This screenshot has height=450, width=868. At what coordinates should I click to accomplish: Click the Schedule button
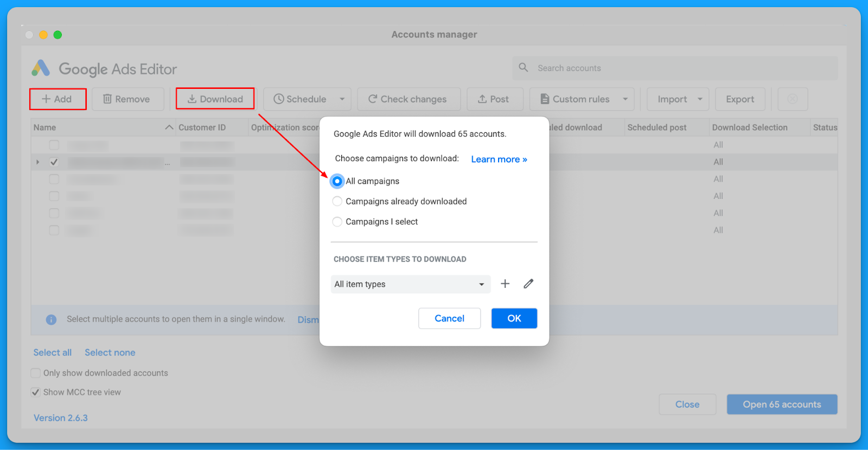300,99
